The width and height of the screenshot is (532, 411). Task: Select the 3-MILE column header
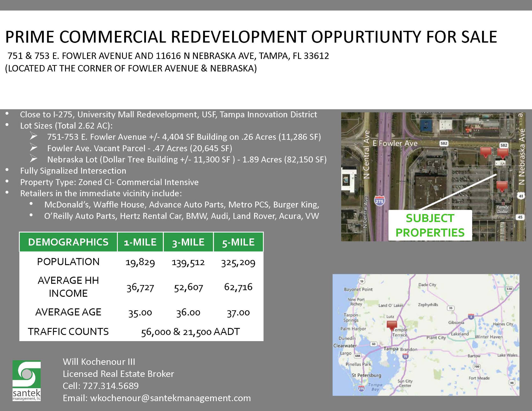(x=188, y=242)
